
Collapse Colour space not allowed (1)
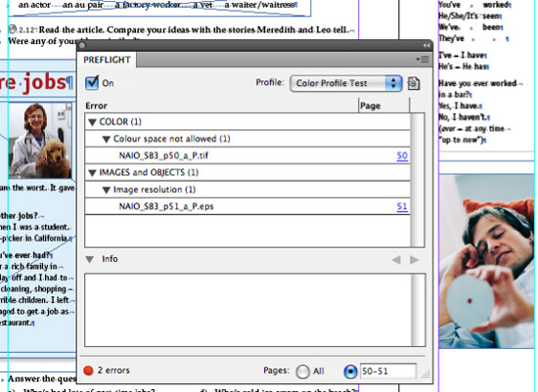pyautogui.click(x=106, y=139)
